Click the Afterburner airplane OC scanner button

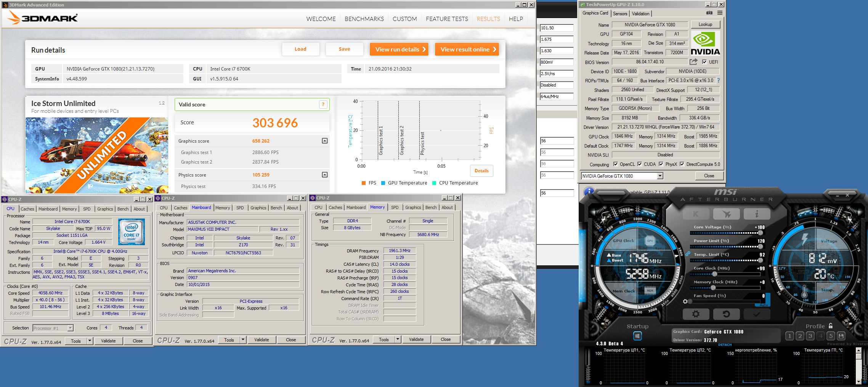coord(726,214)
